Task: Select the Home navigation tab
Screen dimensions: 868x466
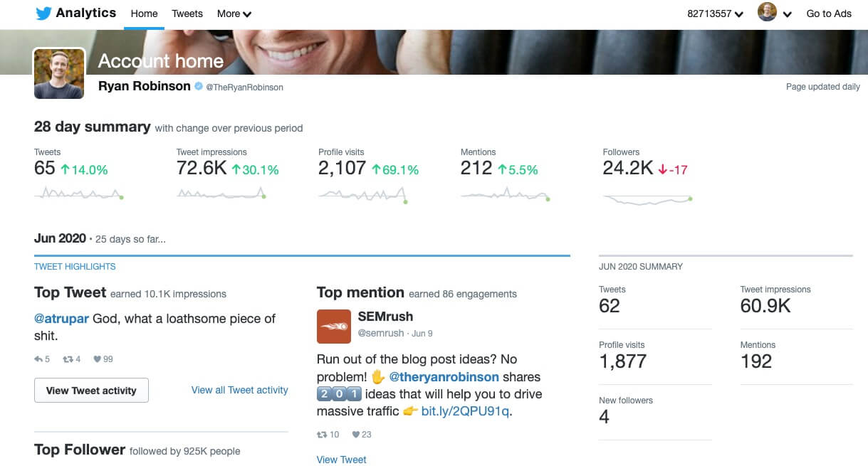Action: 144,14
